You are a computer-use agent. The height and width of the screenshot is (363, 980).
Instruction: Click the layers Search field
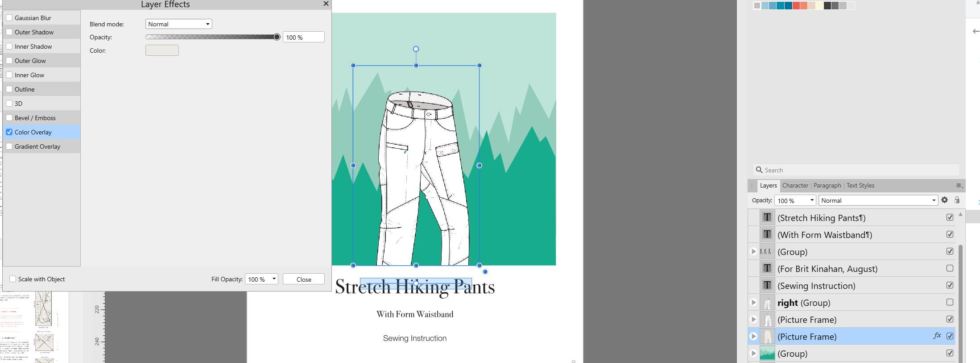[856, 170]
